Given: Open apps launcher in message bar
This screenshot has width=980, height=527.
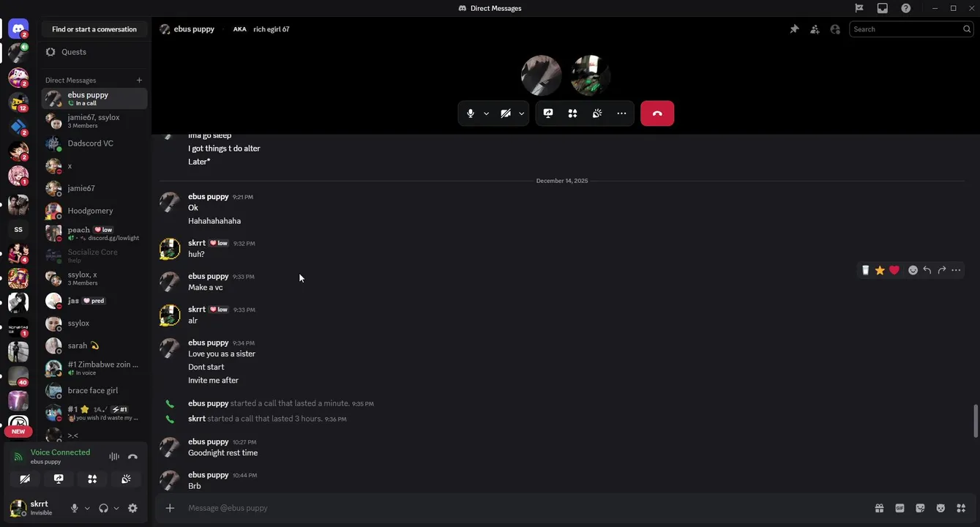Looking at the screenshot, I should pos(961,508).
